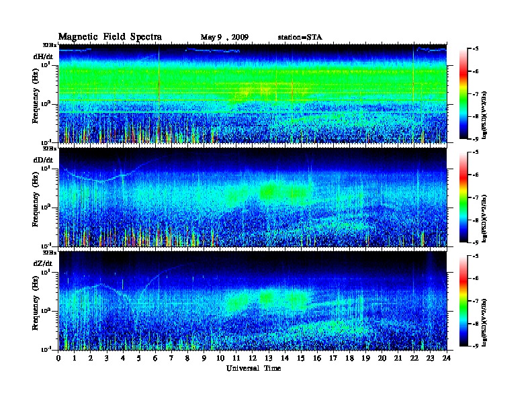Viewport: 532px width, 411px height.
Task: Click the 10^0 frequency tick of dH/dt panel
Action: 46,103
